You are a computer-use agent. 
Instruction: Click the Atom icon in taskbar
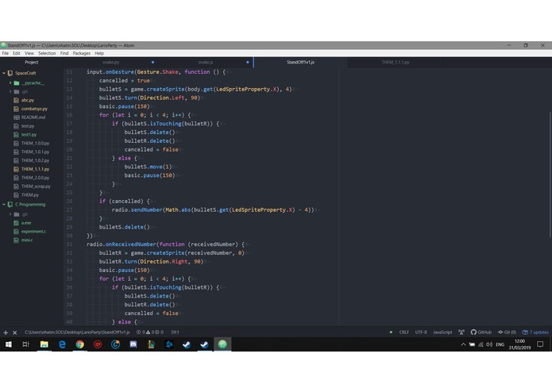coord(222,344)
